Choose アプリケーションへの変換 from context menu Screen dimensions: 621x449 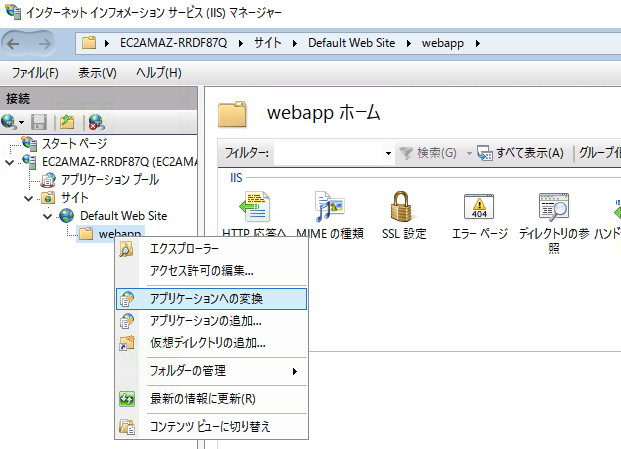211,299
